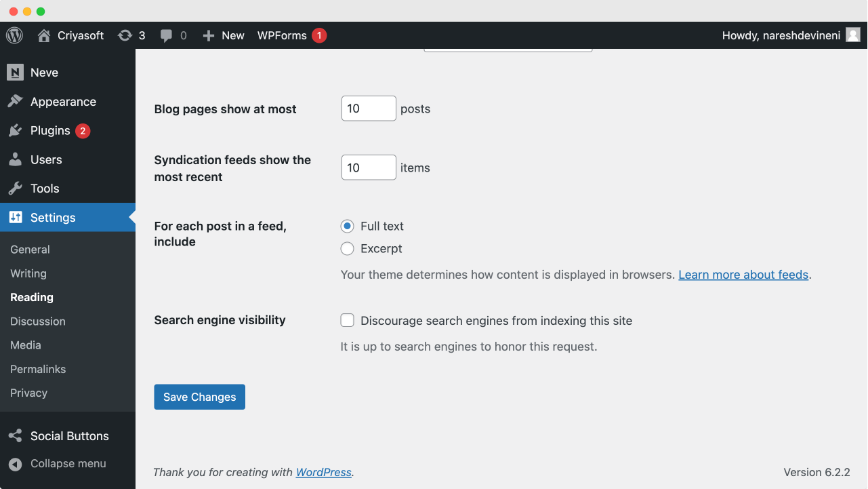Click the Tools wrench icon
The height and width of the screenshot is (489, 868).
click(x=15, y=189)
